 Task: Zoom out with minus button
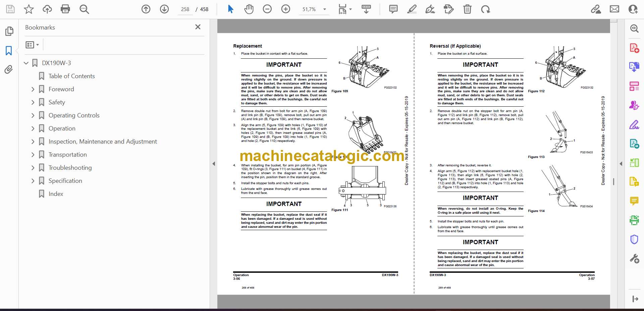(267, 9)
